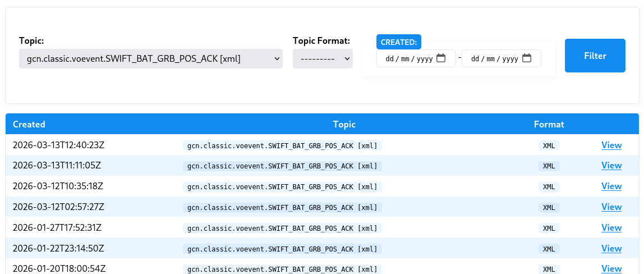Expand the Topic dropdown selector
The image size is (644, 274).
pos(151,58)
